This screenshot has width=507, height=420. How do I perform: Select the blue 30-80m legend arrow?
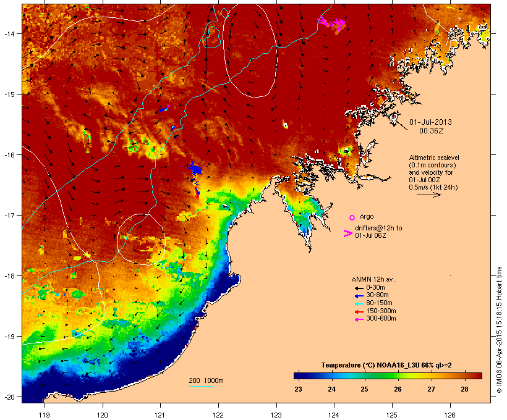tap(359, 296)
